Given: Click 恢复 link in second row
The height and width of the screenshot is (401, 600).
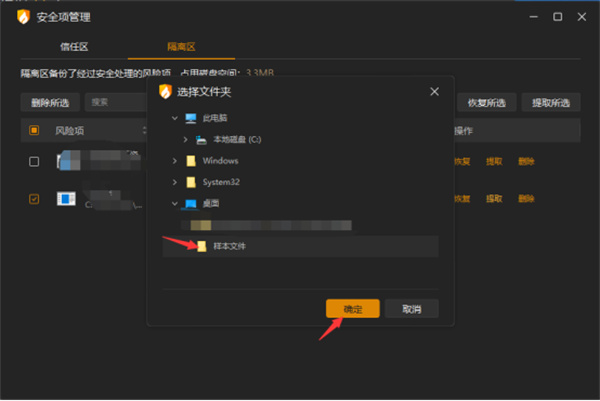Looking at the screenshot, I should pos(462,199).
